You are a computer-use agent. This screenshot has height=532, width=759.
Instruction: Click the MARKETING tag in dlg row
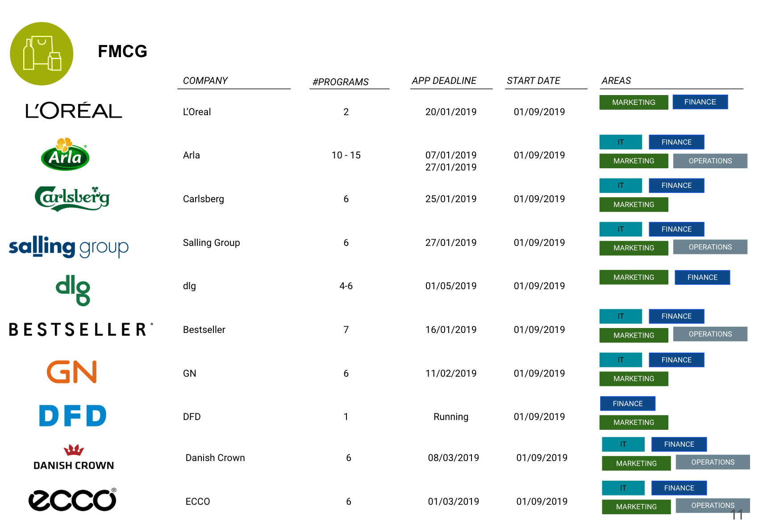tap(634, 277)
